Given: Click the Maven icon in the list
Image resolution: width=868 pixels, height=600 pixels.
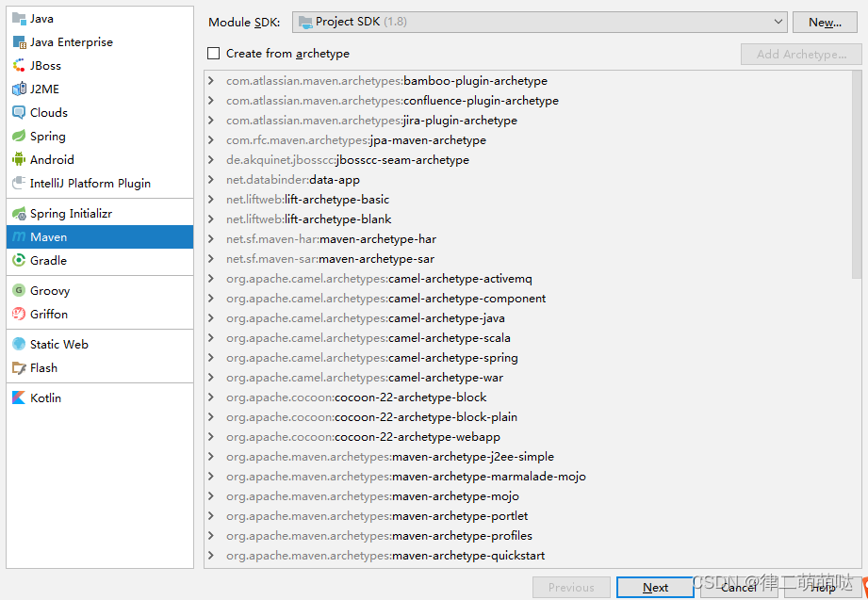Looking at the screenshot, I should pyautogui.click(x=19, y=237).
